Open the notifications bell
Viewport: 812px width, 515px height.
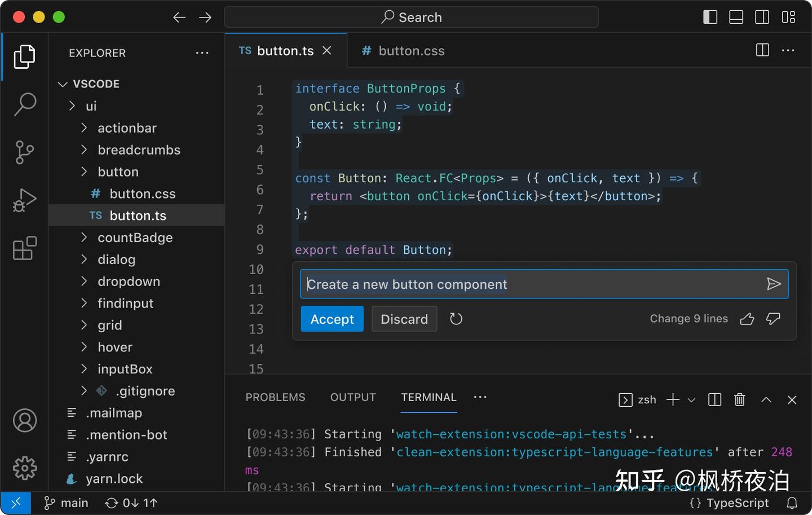(x=792, y=503)
